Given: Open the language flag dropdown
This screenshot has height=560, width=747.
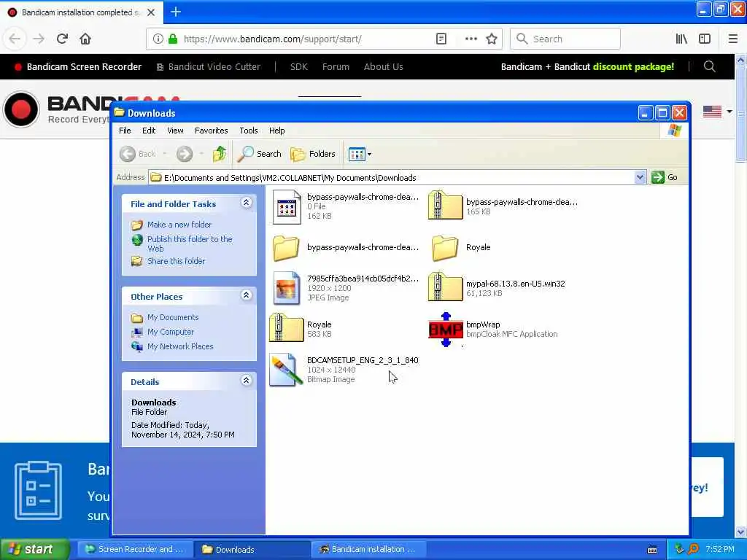Looking at the screenshot, I should 718,112.
